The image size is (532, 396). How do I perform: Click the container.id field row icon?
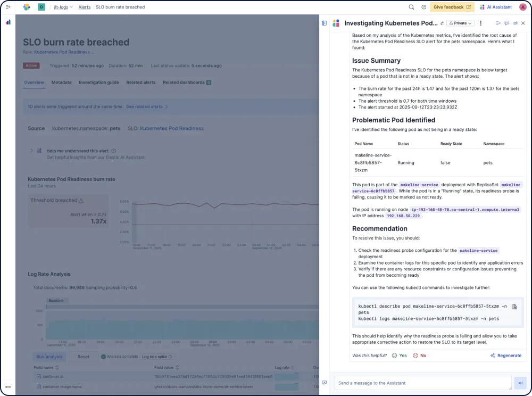(39, 376)
